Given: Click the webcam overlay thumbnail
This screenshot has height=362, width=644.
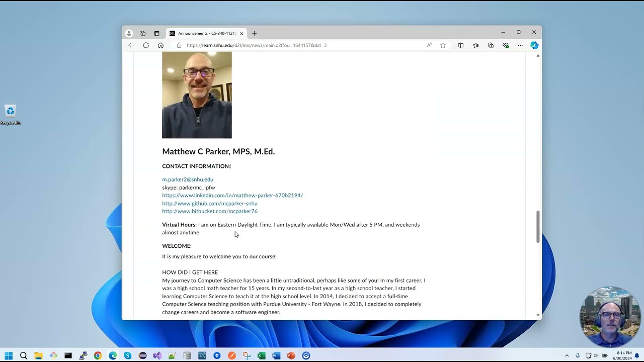Looking at the screenshot, I should [x=610, y=317].
